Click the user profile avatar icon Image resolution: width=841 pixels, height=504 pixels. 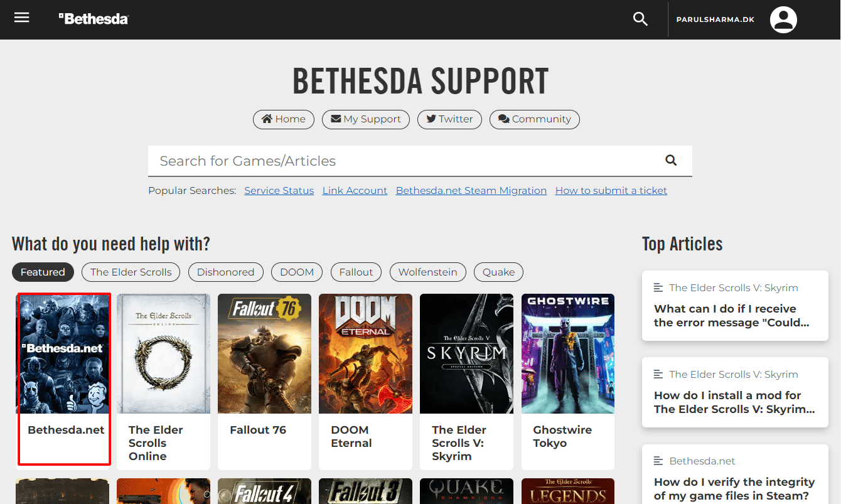pos(783,19)
